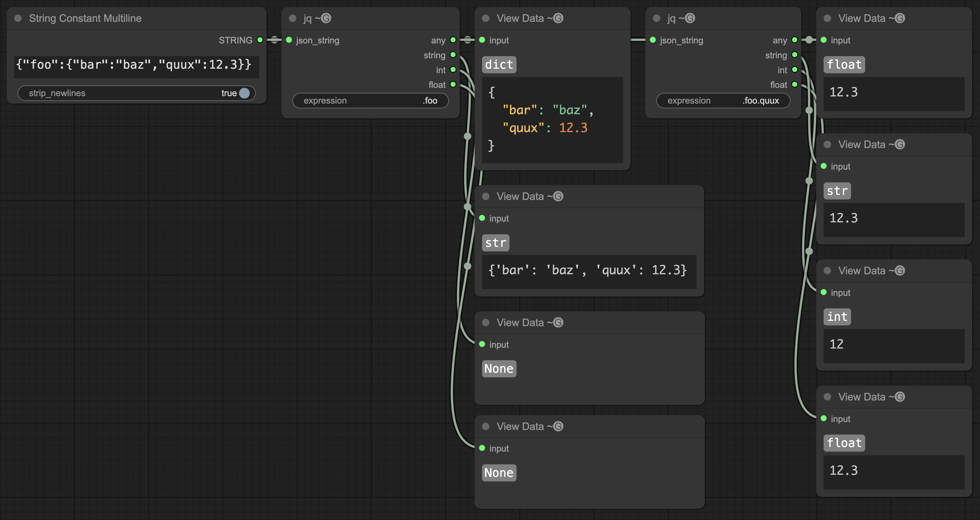Collapse the String Constant Multiline node via its dot
The height and width of the screenshot is (520, 980).
click(x=18, y=18)
